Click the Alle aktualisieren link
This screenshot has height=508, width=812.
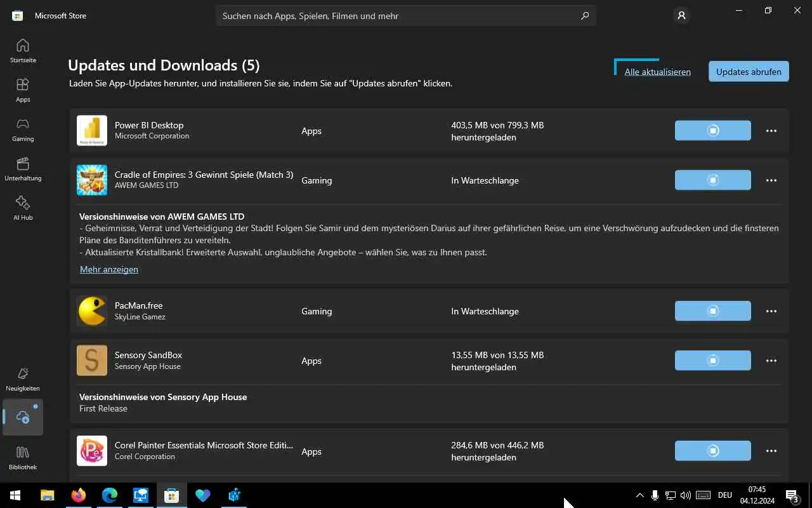657,72
